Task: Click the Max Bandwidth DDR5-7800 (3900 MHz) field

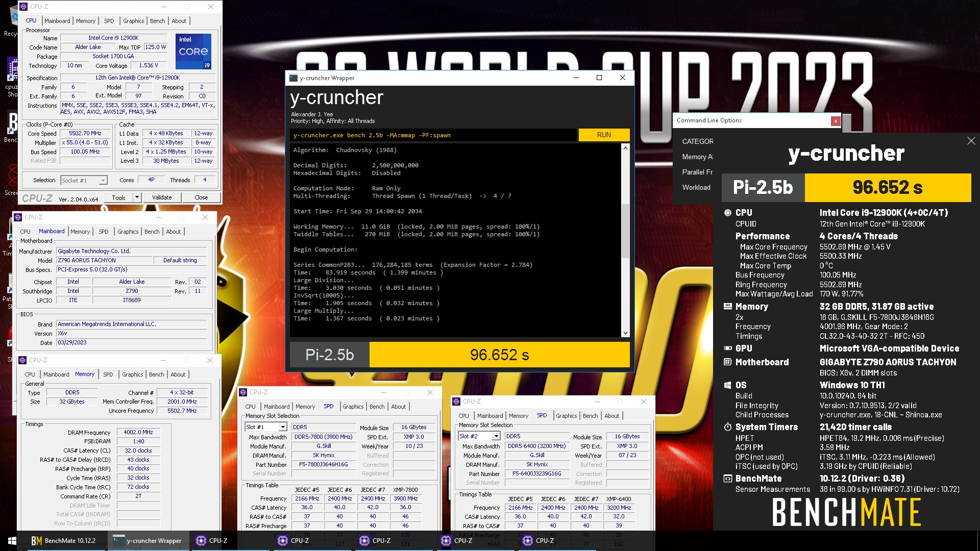Action: coord(324,437)
